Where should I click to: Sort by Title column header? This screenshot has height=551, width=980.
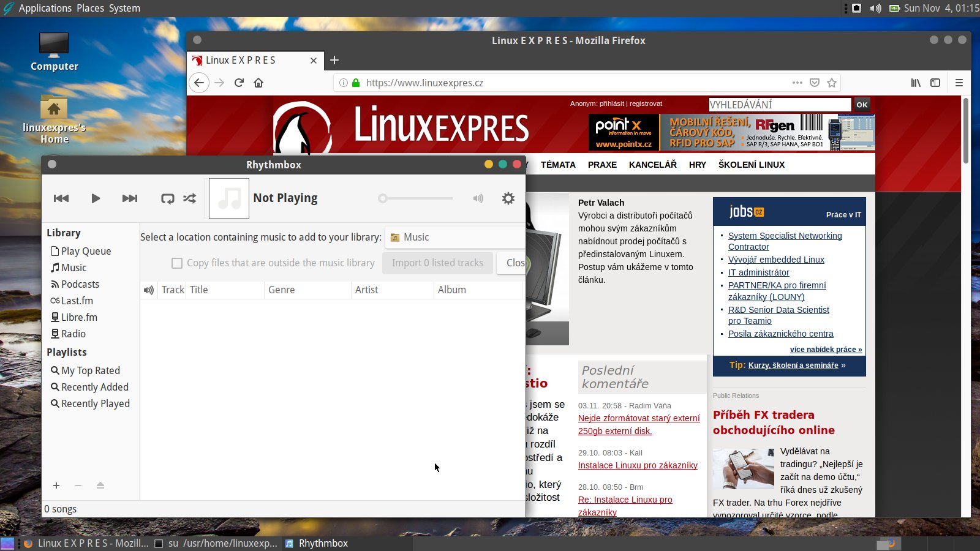point(225,290)
